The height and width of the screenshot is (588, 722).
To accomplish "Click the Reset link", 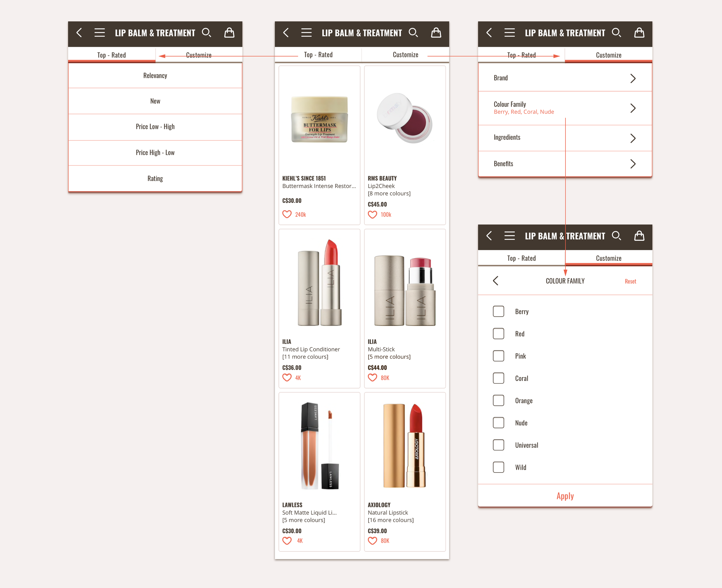I will point(630,281).
